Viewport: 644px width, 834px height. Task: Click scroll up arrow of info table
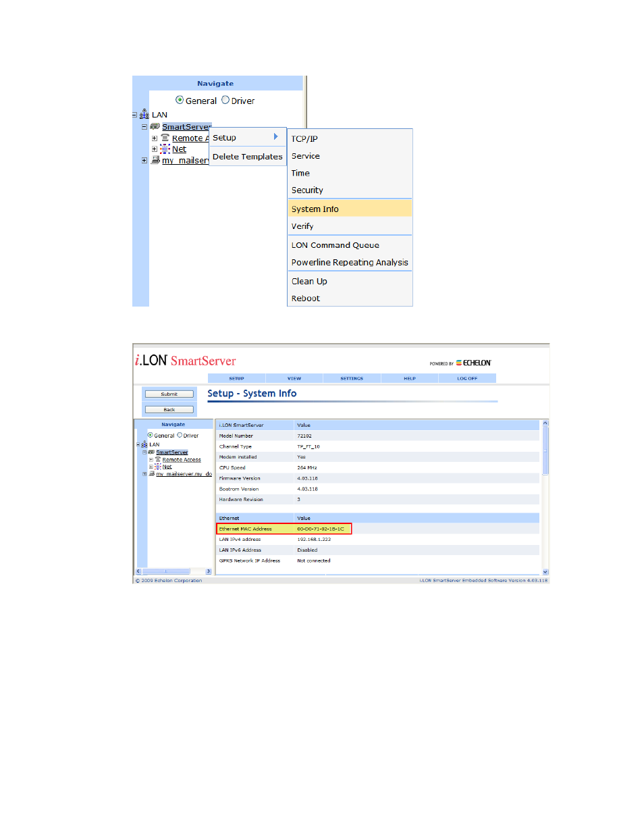[545, 423]
